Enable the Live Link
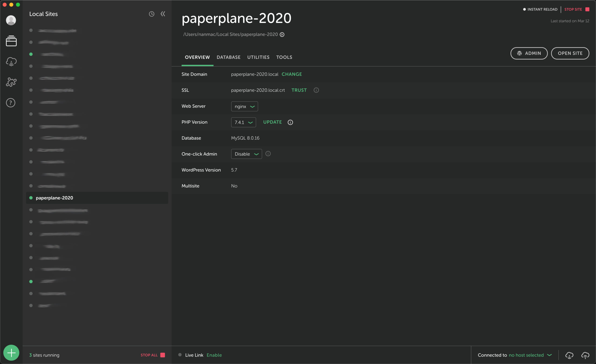Viewport: 596px width, 364px height. click(214, 355)
